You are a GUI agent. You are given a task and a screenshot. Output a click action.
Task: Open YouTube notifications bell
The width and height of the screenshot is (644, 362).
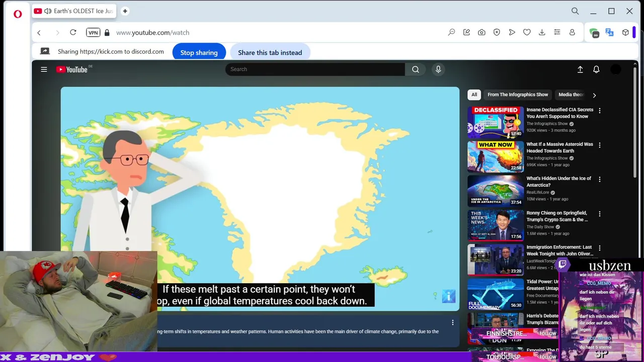pos(596,69)
